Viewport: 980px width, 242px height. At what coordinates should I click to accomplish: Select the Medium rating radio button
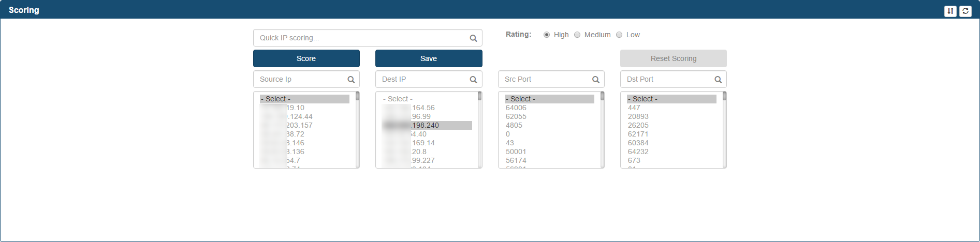[577, 35]
